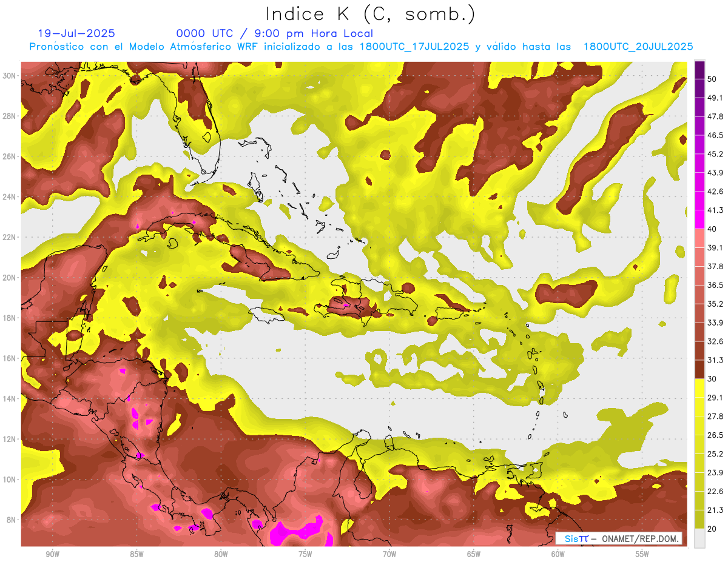Click the "70W" longitude axis label

[389, 554]
